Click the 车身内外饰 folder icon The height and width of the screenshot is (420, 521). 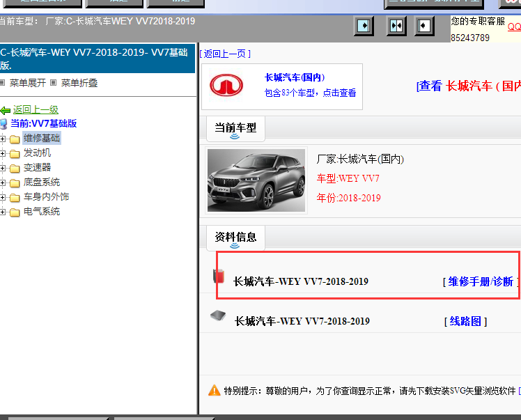click(15, 198)
